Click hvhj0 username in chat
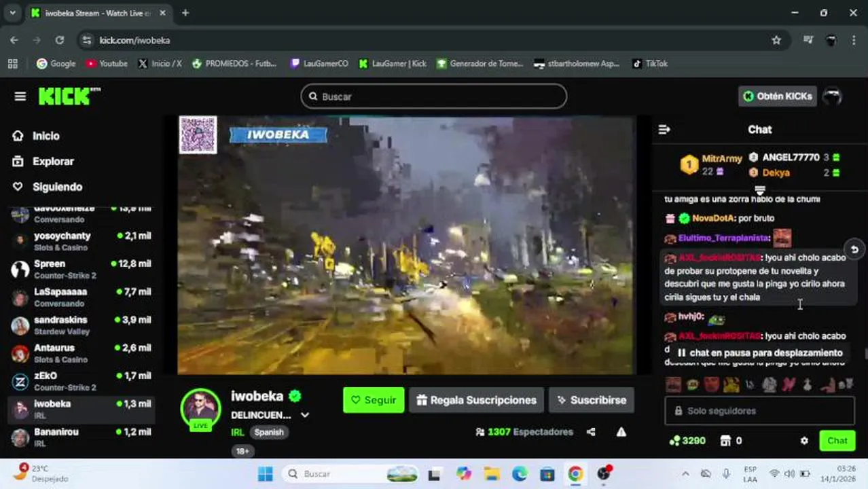Screen dimensions: 868x489 (x=690, y=316)
